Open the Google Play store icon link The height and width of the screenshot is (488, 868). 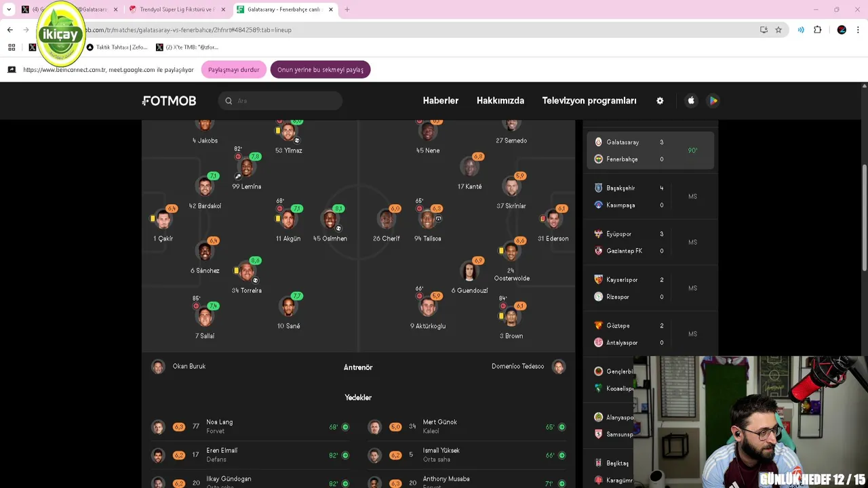[713, 100]
